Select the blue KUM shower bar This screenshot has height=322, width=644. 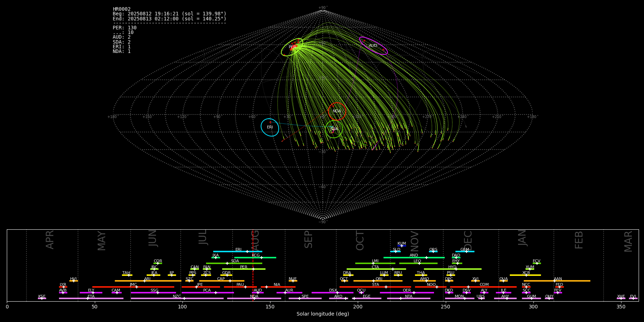402,246
